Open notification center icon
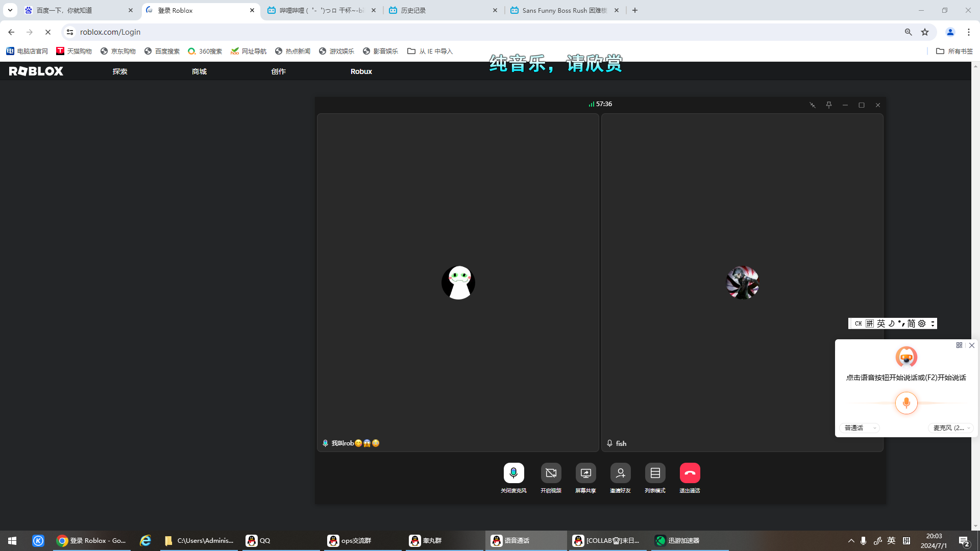 [964, 541]
